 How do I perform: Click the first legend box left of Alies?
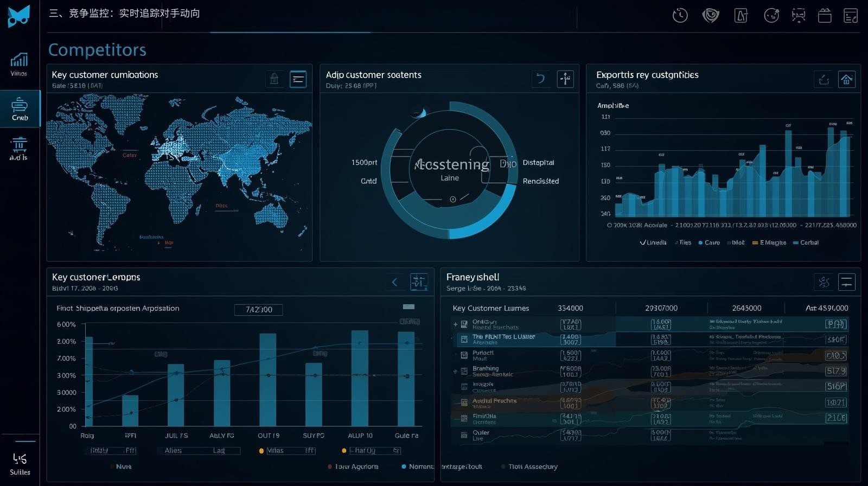(110, 451)
